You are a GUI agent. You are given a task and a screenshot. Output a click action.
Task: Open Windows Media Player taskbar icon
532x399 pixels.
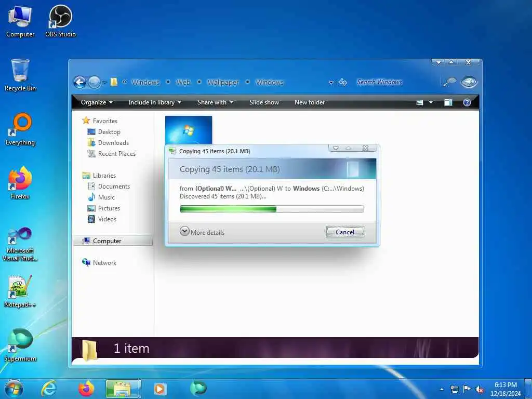click(x=160, y=389)
